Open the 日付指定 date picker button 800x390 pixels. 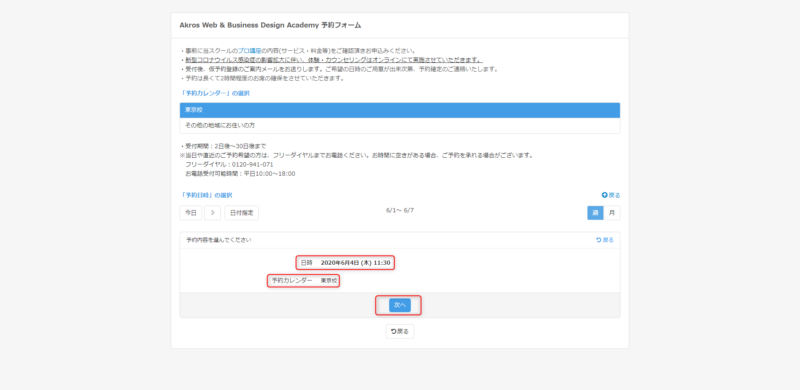[x=241, y=213]
